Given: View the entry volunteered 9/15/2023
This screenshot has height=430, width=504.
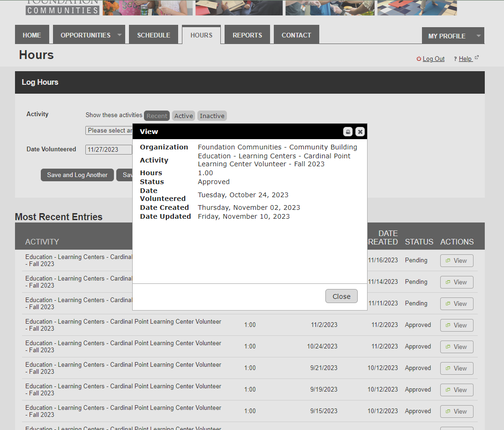Looking at the screenshot, I should click(457, 411).
